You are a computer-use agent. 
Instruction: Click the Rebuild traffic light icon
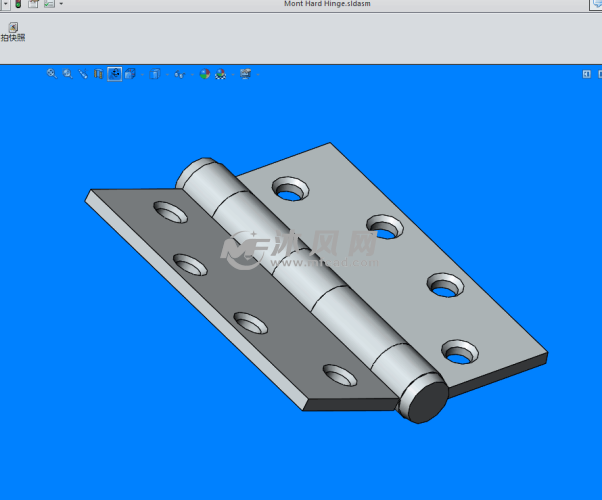(x=17, y=4)
